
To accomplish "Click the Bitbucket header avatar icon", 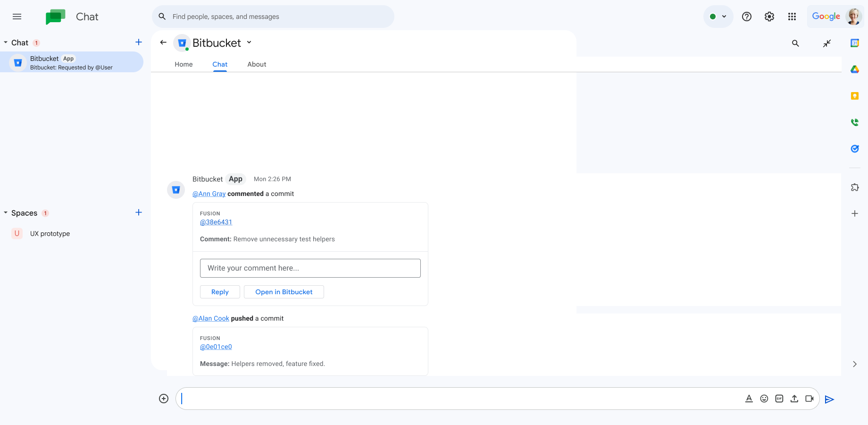I will pyautogui.click(x=182, y=43).
